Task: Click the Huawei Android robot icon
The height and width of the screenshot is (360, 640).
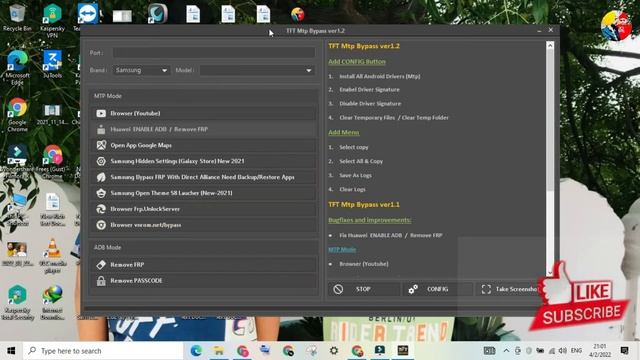Action: pyautogui.click(x=101, y=129)
